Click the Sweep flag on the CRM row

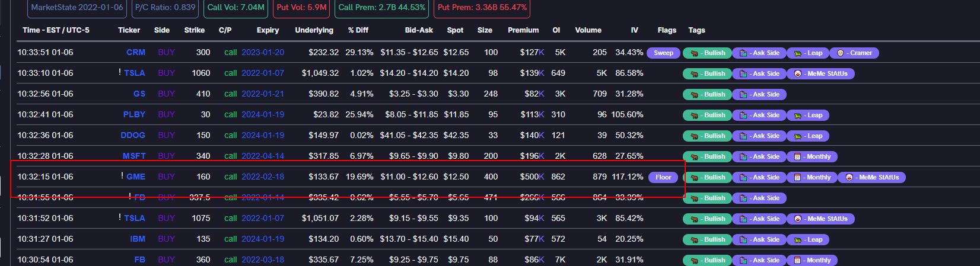tap(663, 53)
